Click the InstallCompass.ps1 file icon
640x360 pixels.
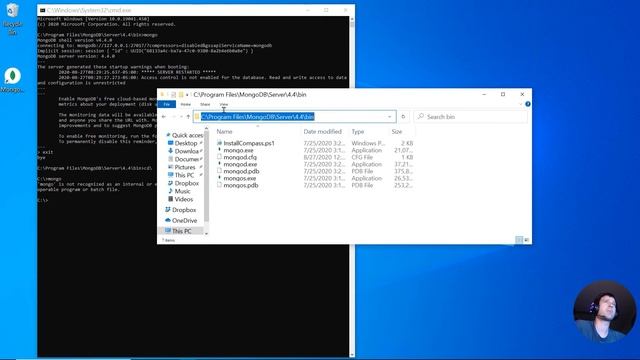coord(219,143)
